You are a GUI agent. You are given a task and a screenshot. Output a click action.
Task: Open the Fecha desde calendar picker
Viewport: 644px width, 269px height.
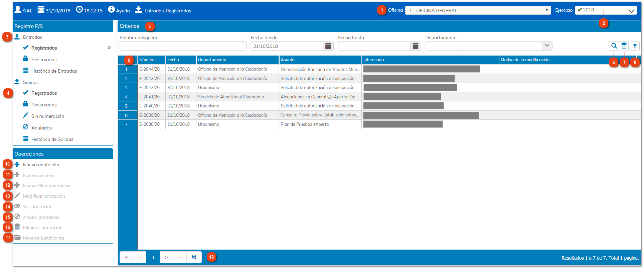click(328, 46)
